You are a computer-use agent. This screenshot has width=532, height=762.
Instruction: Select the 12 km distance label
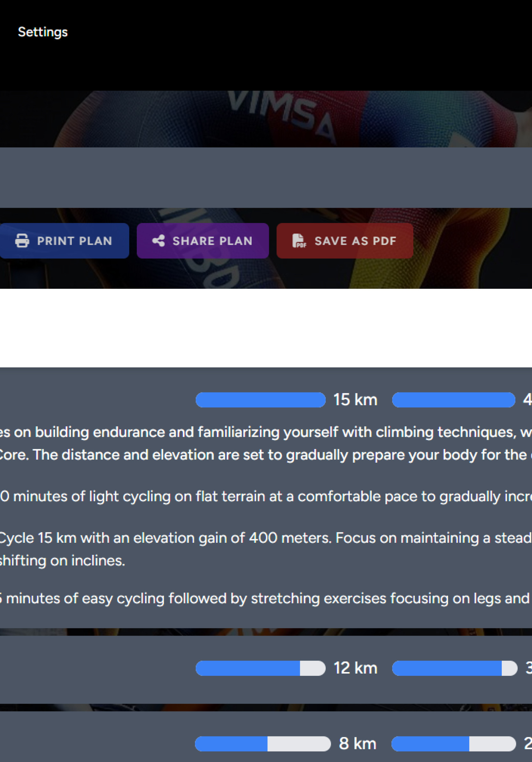tap(356, 668)
